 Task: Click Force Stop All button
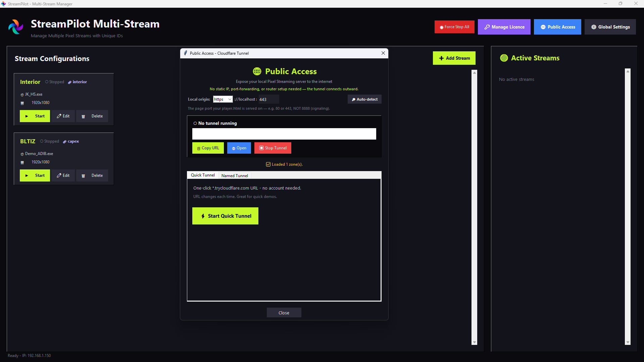tap(454, 27)
